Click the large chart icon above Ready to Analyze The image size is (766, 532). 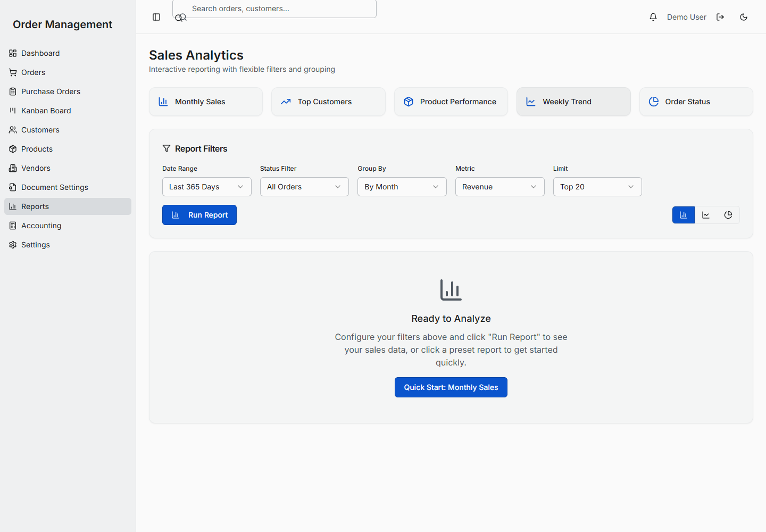451,290
